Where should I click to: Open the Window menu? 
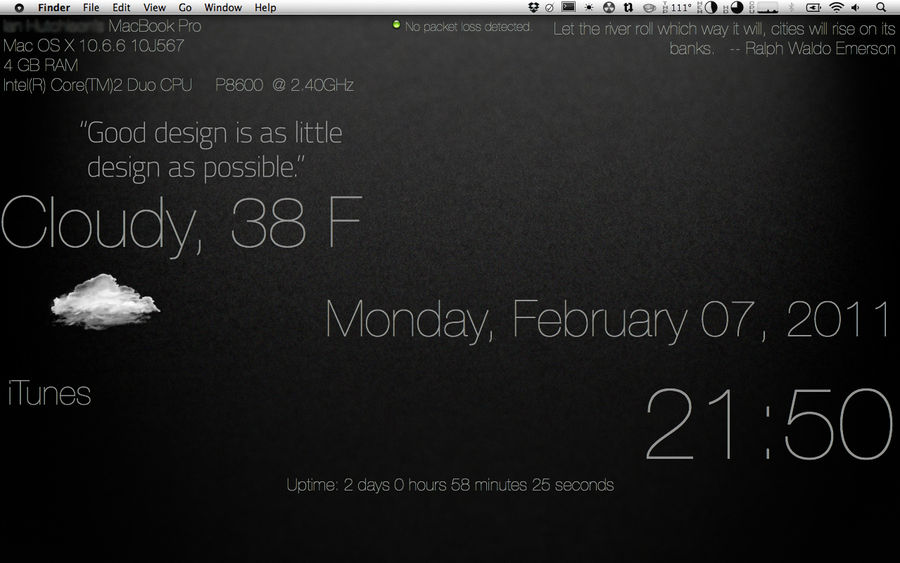point(223,7)
